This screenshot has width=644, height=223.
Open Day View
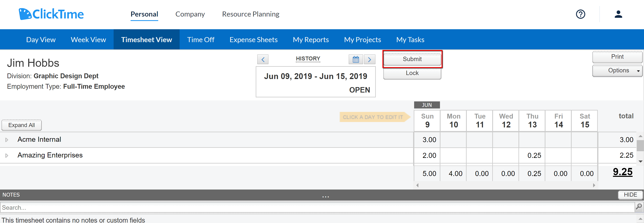click(x=41, y=40)
